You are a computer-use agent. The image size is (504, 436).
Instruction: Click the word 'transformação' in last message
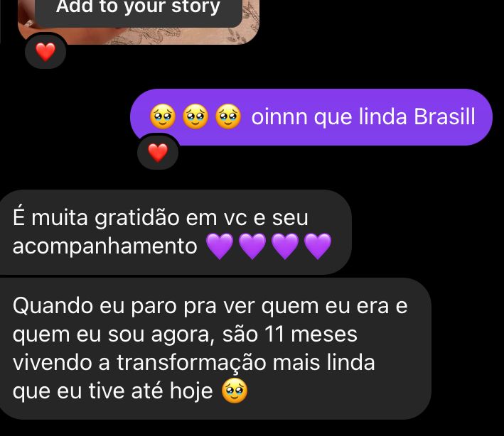click(191, 363)
